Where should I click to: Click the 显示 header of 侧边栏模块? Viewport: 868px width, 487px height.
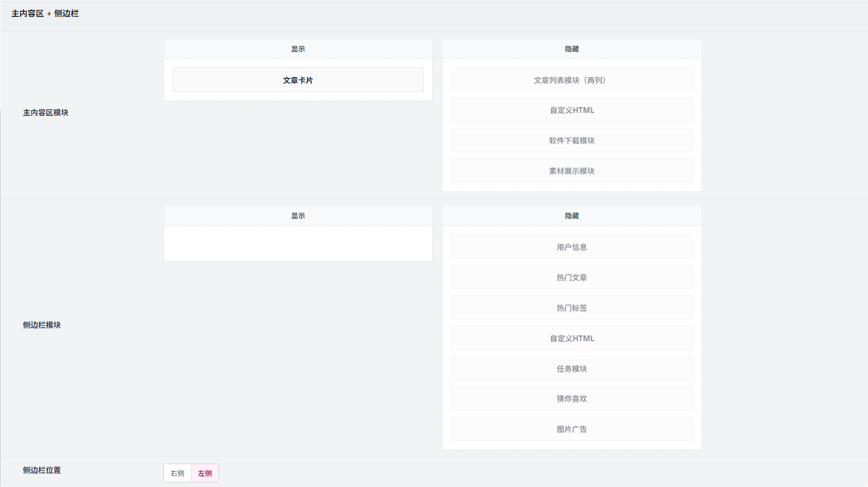coord(298,216)
